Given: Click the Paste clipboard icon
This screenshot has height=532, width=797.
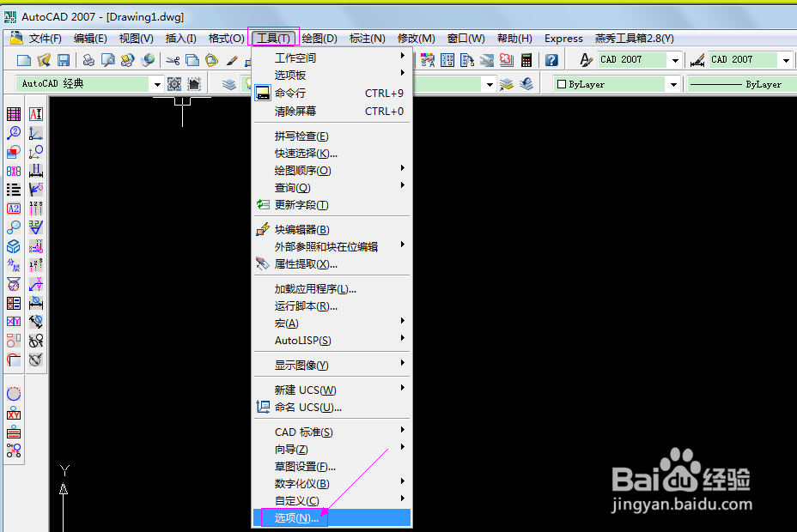Looking at the screenshot, I should [x=212, y=60].
